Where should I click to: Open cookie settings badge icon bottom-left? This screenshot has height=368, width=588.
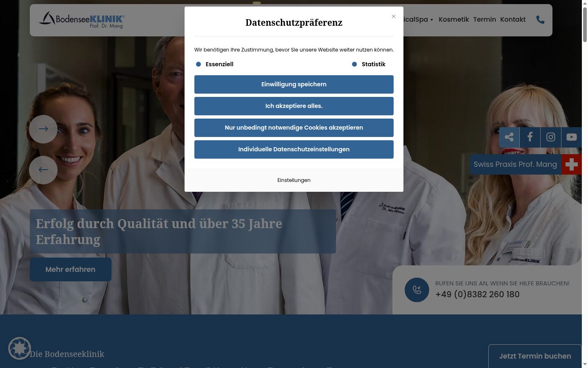pos(20,348)
